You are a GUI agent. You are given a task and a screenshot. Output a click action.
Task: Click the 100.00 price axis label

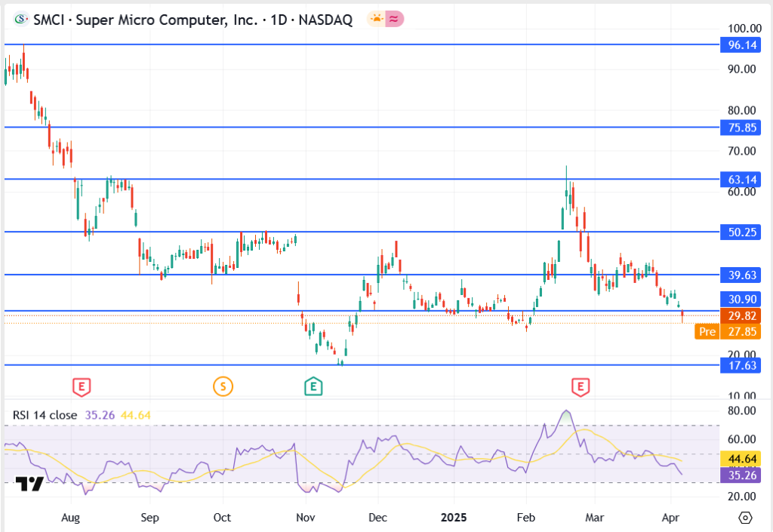[744, 29]
